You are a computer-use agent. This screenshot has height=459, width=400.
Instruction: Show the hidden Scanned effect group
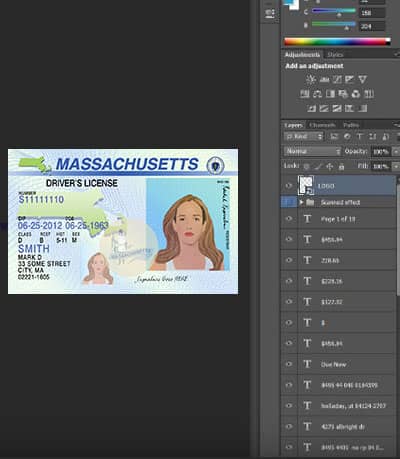click(x=289, y=202)
